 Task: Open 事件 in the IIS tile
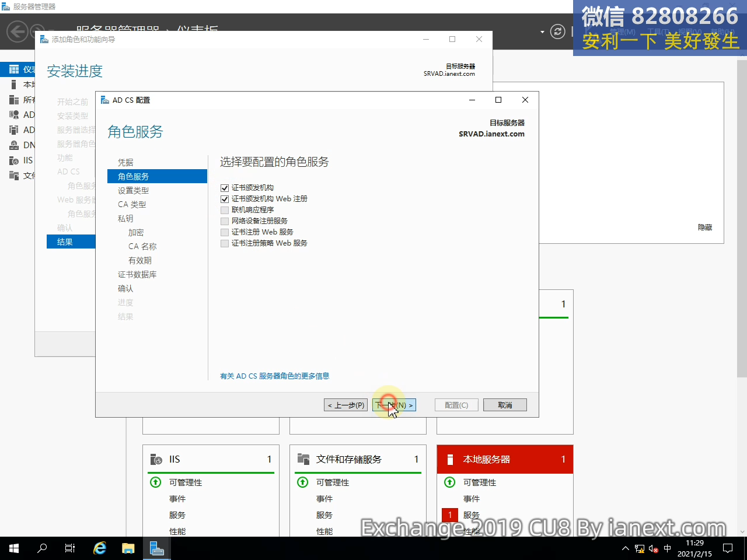[177, 499]
